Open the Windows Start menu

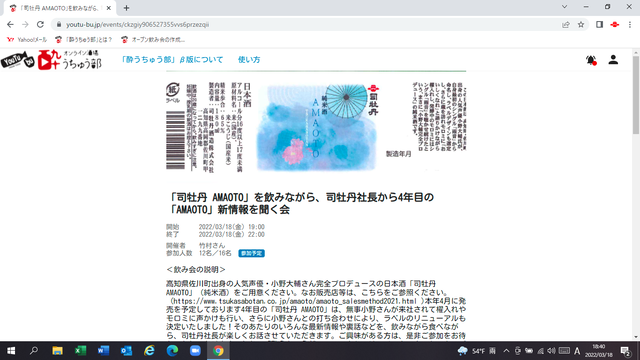(x=11, y=351)
